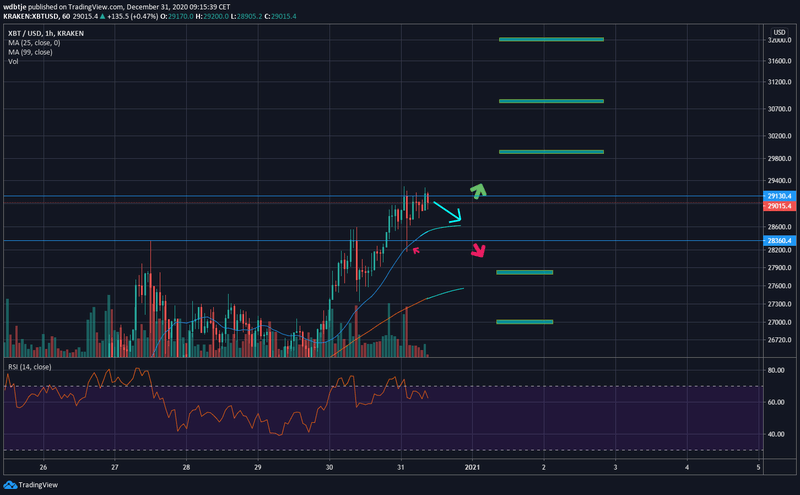The image size is (800, 495).
Task: Click the 30200.0 price axis tick
Action: (x=779, y=136)
